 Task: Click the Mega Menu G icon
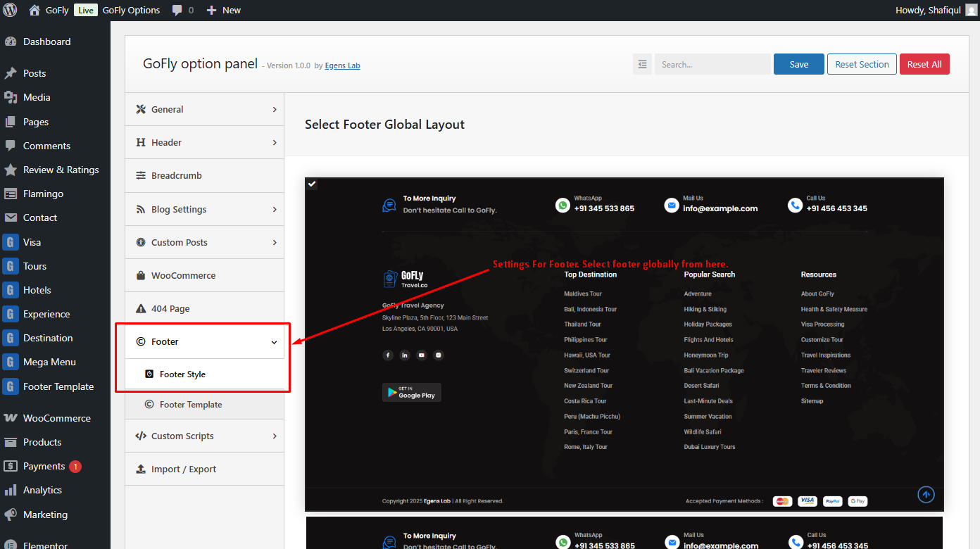(10, 362)
